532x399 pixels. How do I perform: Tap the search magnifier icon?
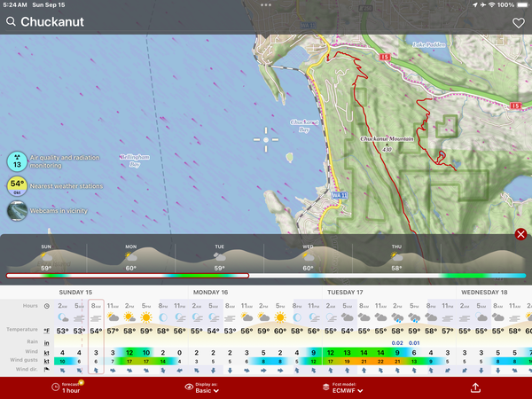(x=11, y=22)
